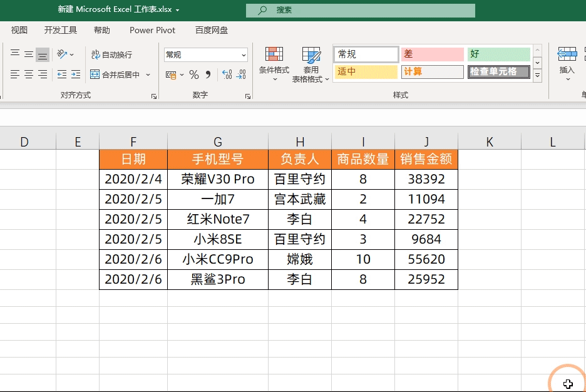Click the increase indent icon
The image size is (586, 392).
(75, 75)
